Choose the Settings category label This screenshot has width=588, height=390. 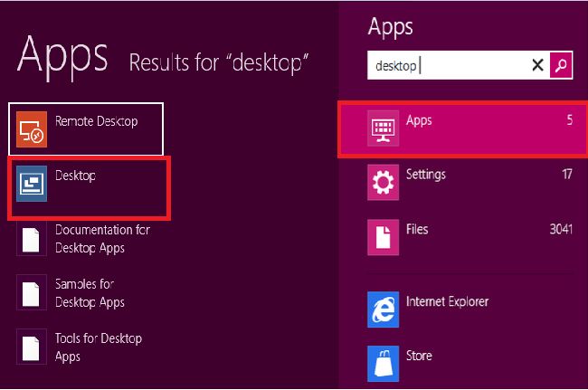[x=426, y=175]
